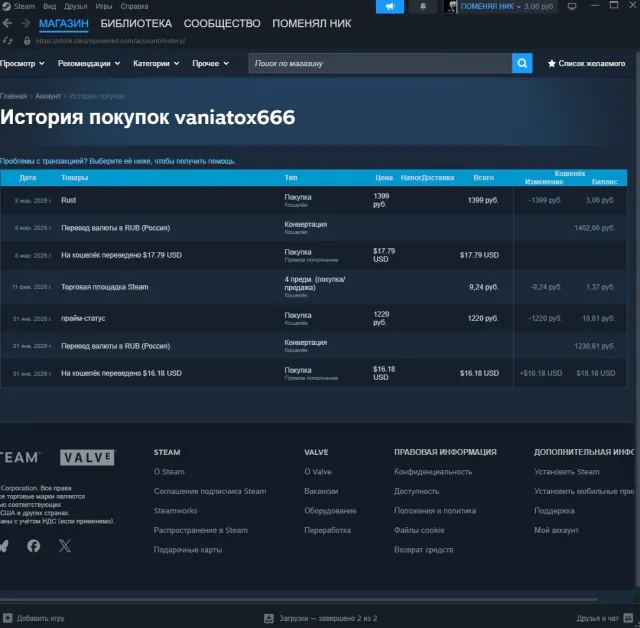The width and height of the screenshot is (640, 628).
Task: Switch to the СООБЩЕСТВО tab
Action: click(x=222, y=23)
